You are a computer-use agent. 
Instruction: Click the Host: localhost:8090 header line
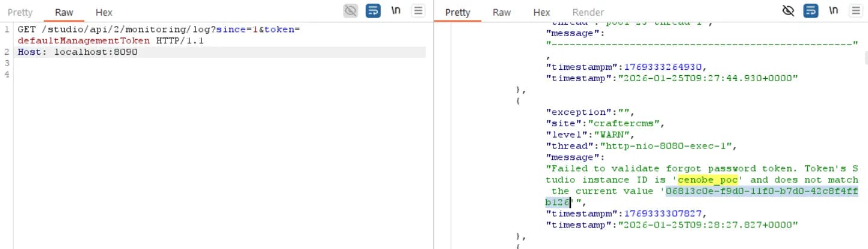coord(77,52)
